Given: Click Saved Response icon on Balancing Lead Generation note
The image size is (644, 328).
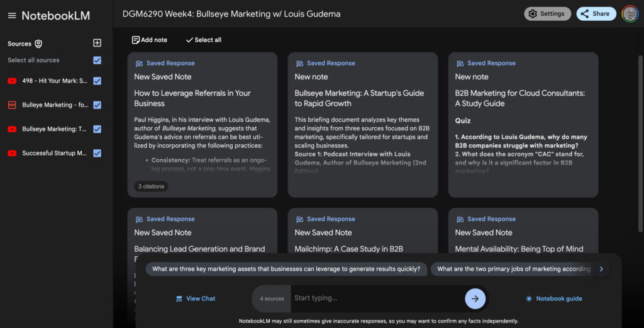Looking at the screenshot, I should (139, 219).
